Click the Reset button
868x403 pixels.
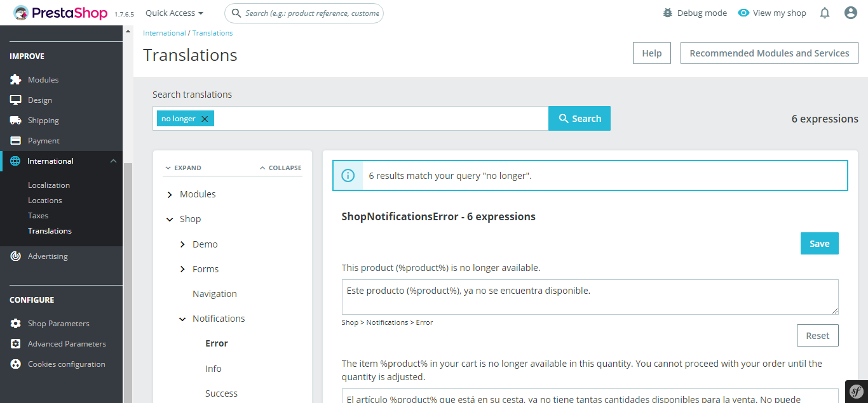[x=817, y=336]
